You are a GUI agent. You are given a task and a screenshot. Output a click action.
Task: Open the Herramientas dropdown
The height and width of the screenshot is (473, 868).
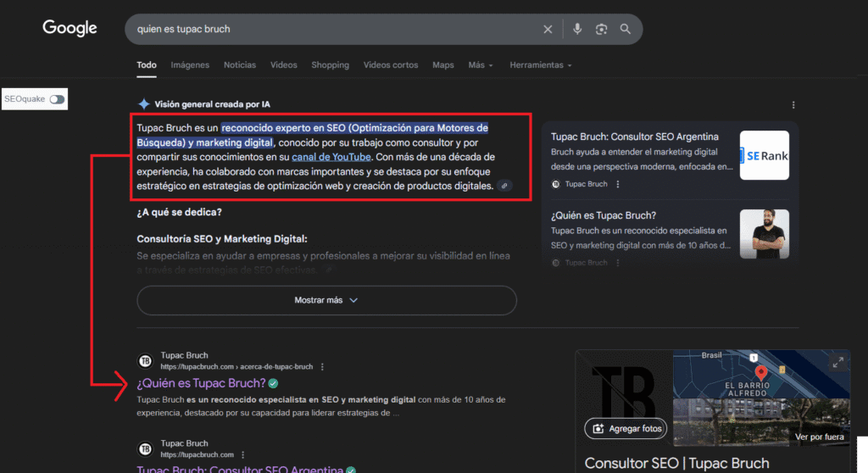(x=540, y=65)
